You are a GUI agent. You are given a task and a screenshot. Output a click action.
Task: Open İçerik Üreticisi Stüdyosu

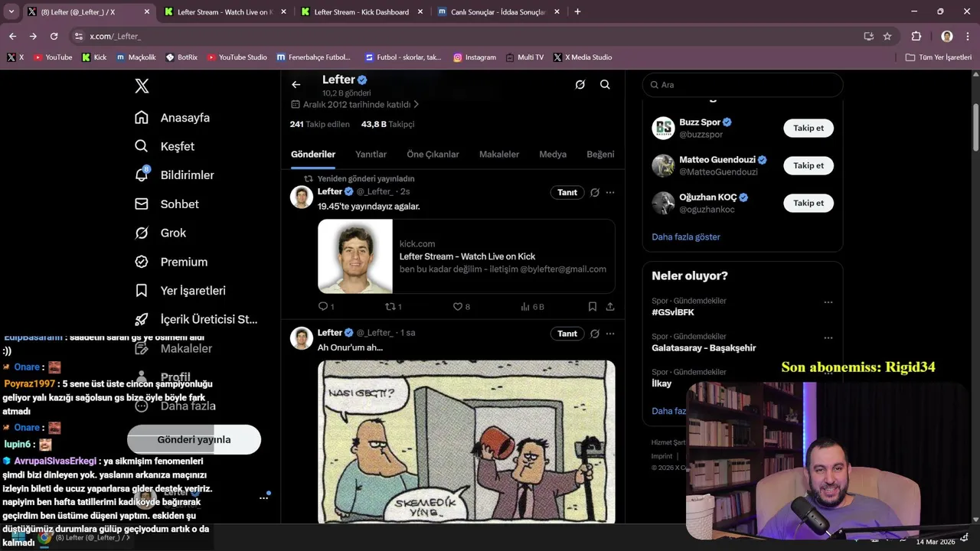click(x=197, y=320)
